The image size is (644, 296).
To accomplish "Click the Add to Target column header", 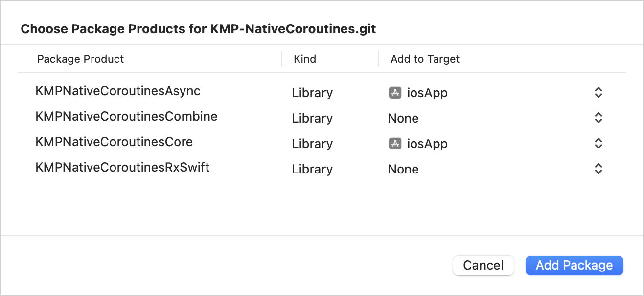I will click(x=425, y=59).
